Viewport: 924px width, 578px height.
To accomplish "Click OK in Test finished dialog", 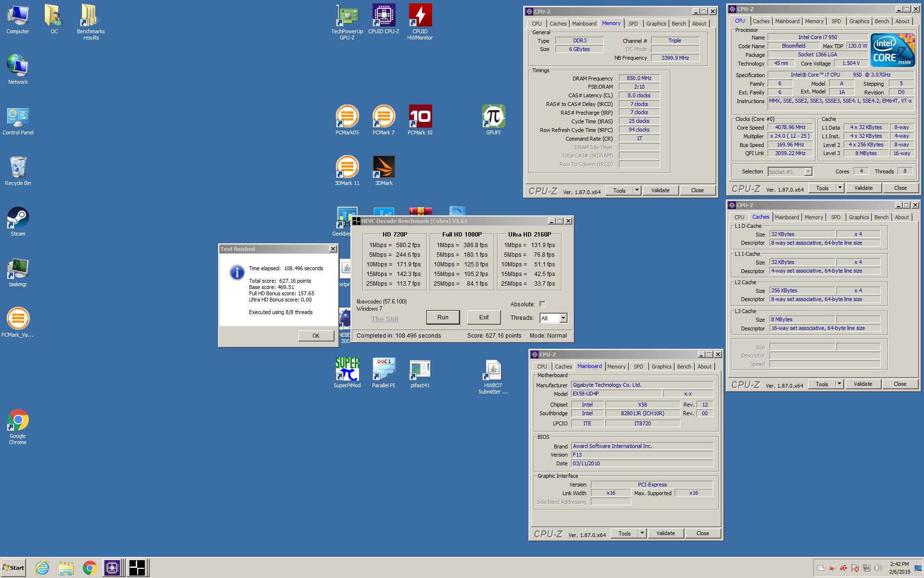I will click(x=316, y=336).
